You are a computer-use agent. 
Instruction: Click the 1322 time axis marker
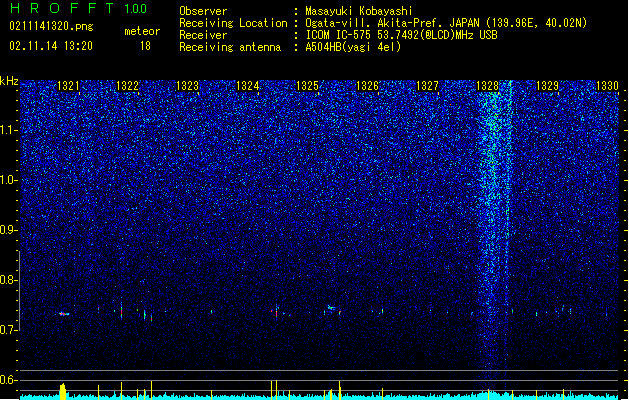(x=127, y=86)
